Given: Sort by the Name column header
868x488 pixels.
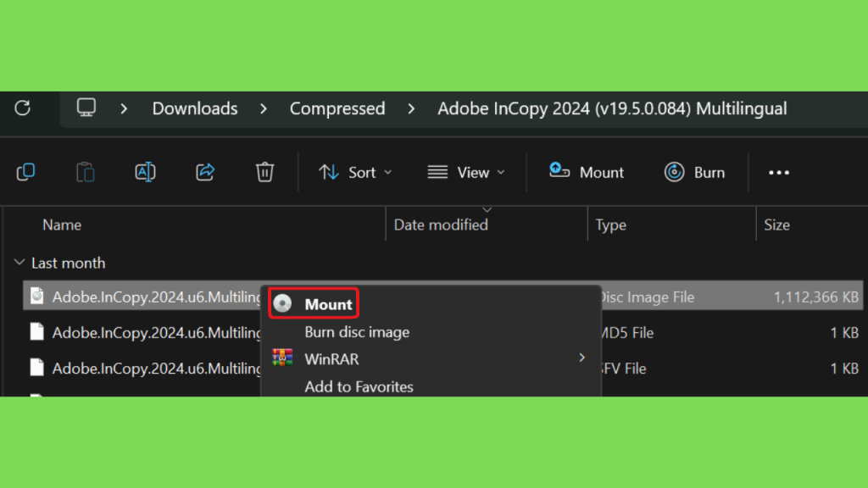Looking at the screenshot, I should tap(62, 225).
